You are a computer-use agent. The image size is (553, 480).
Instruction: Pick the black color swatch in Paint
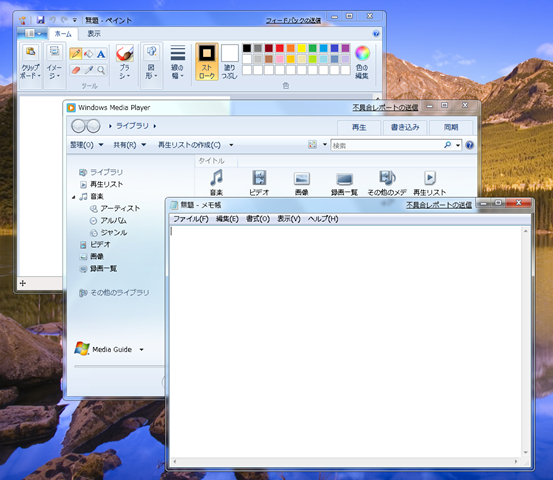point(247,48)
